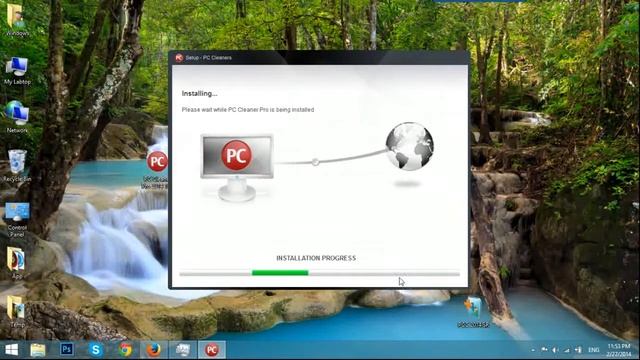Screen dimensions: 640x360
Task: Click the Setup - PC Cleaners title bar
Action: [319, 58]
